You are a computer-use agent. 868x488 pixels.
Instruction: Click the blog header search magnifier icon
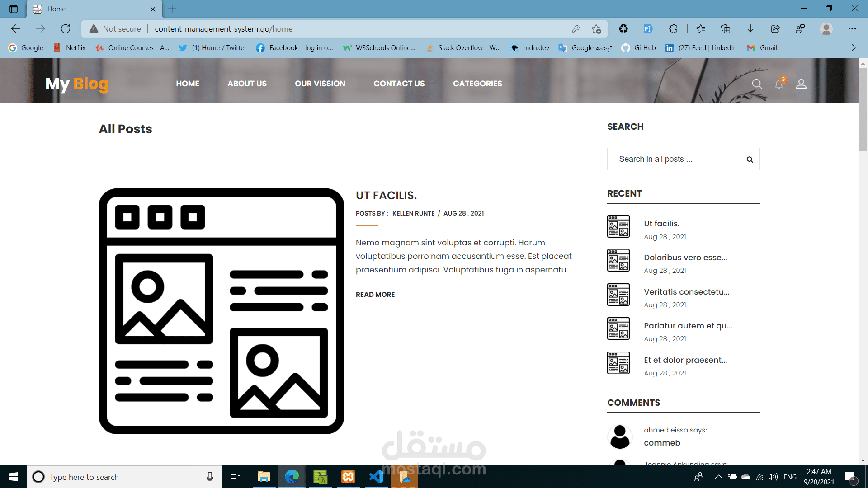[756, 84]
